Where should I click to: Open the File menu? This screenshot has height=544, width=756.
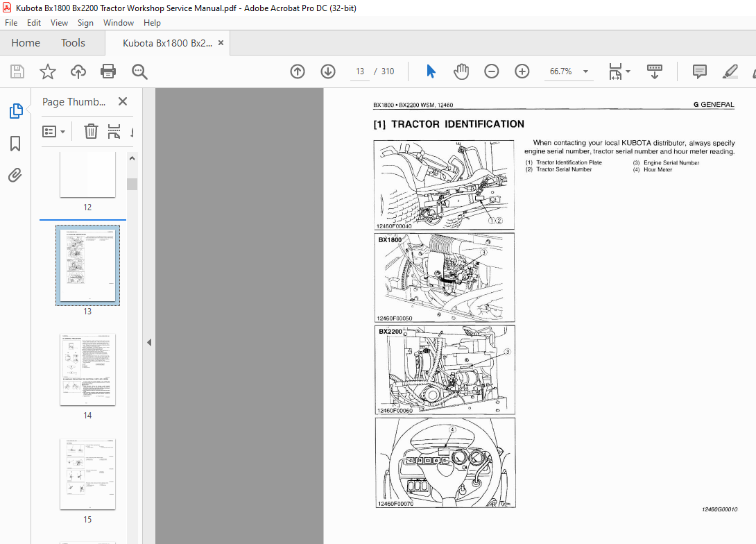11,23
